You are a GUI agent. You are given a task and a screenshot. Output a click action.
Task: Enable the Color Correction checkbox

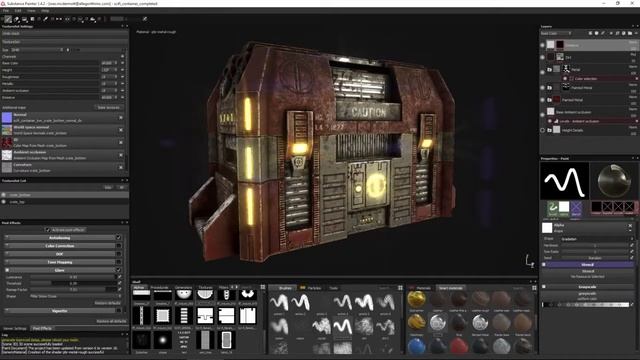(x=118, y=246)
